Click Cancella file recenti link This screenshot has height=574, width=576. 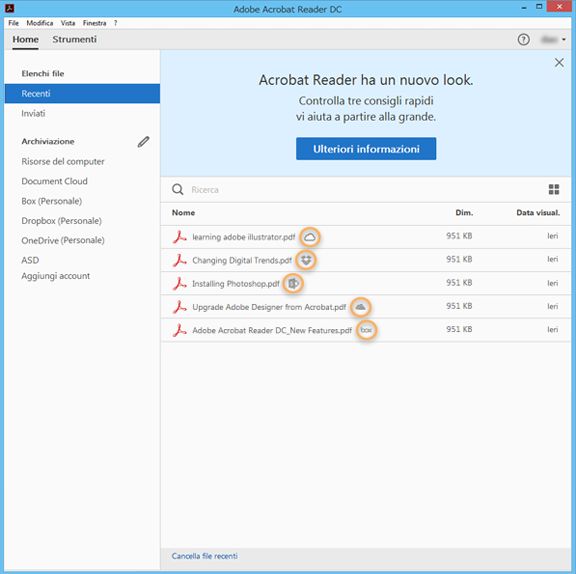pos(205,556)
